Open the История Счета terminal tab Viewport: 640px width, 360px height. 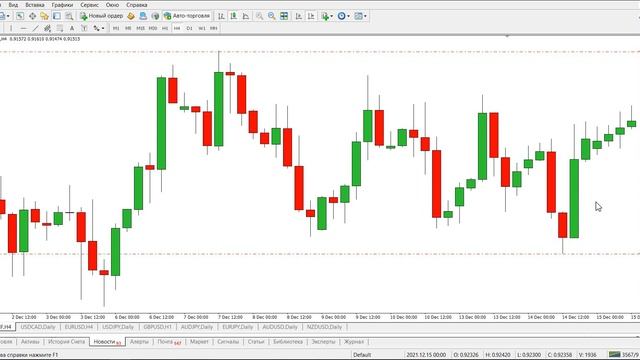pos(67,342)
